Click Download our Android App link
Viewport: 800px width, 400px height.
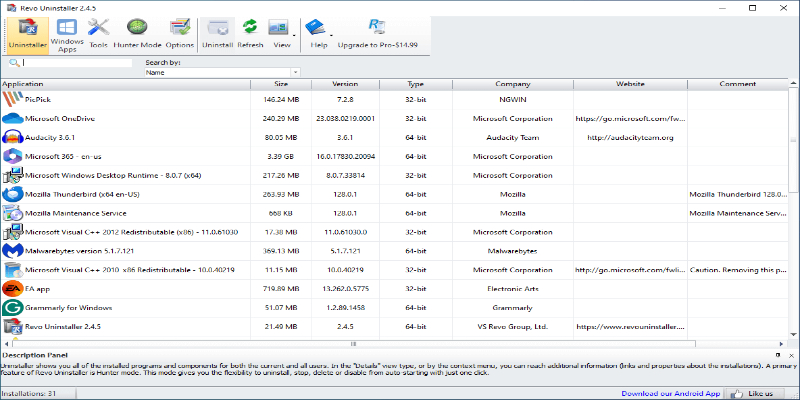(x=671, y=393)
